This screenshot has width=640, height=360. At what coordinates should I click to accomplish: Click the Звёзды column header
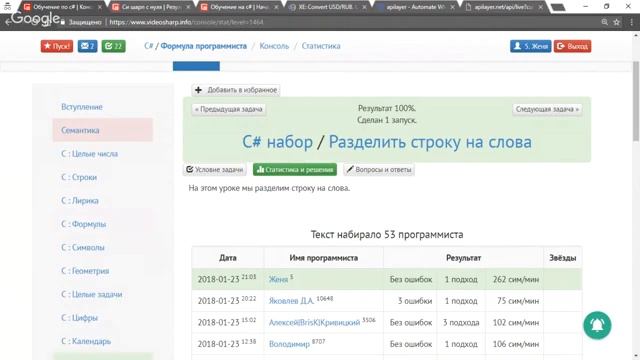pyautogui.click(x=562, y=258)
